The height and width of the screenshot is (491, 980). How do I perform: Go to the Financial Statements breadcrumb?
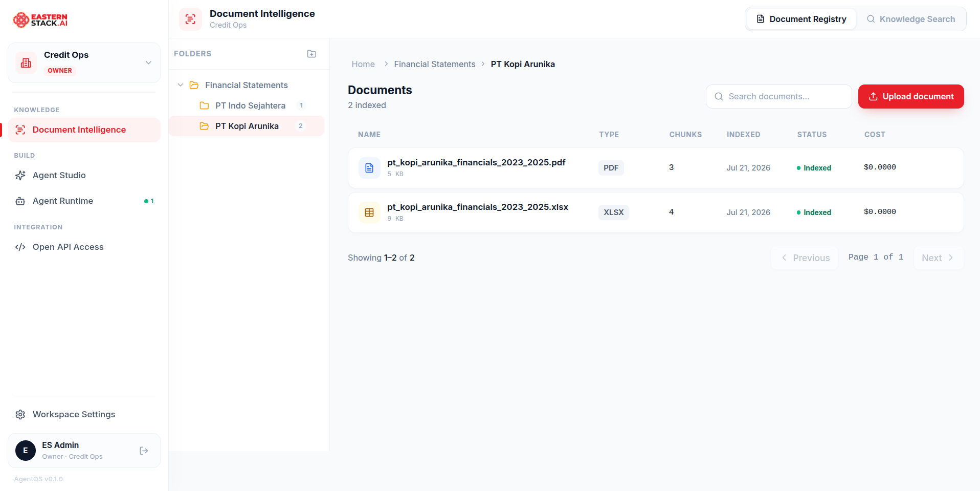tap(435, 64)
